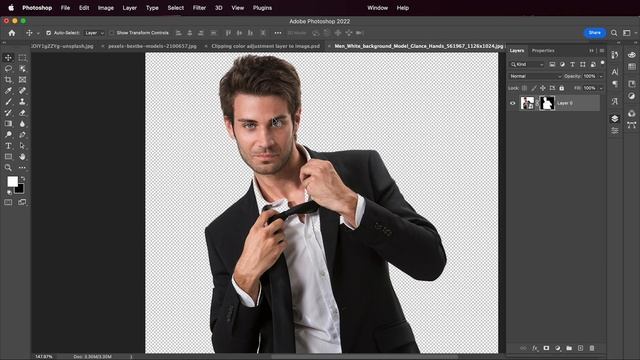Select the Zoom tool in toolbar

(8, 168)
